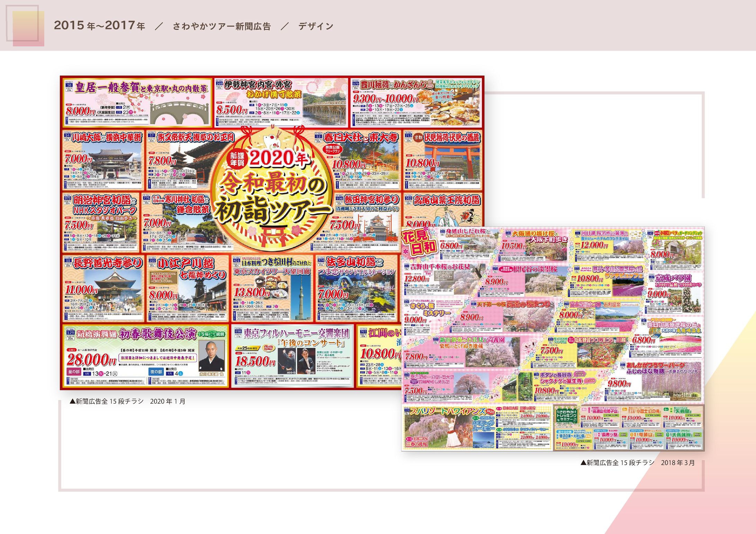
Task: Click the 2020年1月 flyer caption
Action: point(127,402)
